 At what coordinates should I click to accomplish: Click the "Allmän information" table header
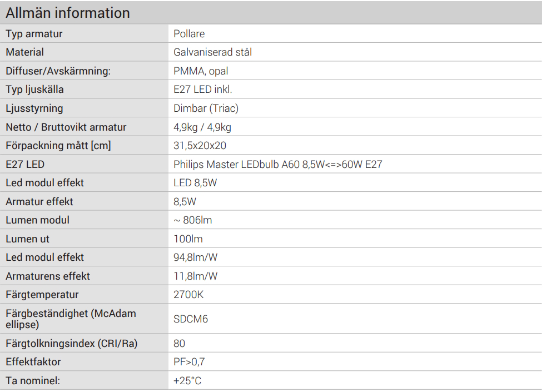[x=68, y=13]
